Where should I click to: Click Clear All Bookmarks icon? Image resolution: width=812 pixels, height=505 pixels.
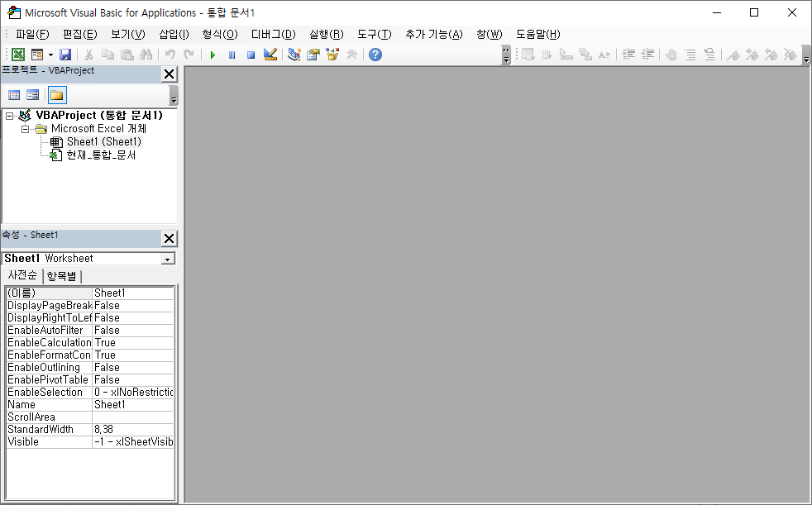791,55
